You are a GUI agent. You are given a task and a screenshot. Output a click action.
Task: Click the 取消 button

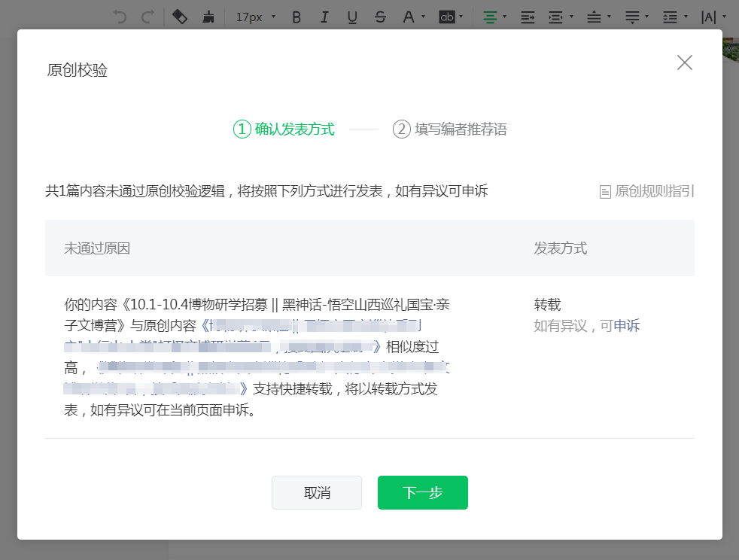(317, 492)
